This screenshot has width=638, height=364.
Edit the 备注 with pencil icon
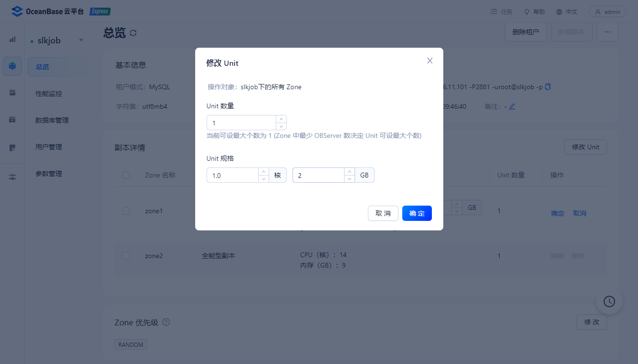[512, 106]
